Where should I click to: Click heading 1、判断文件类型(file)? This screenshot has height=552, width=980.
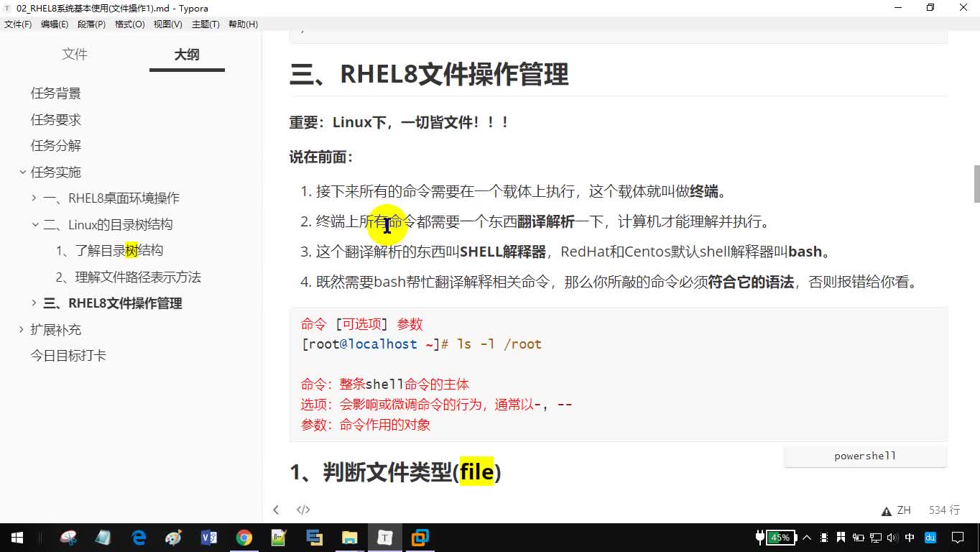(x=395, y=472)
